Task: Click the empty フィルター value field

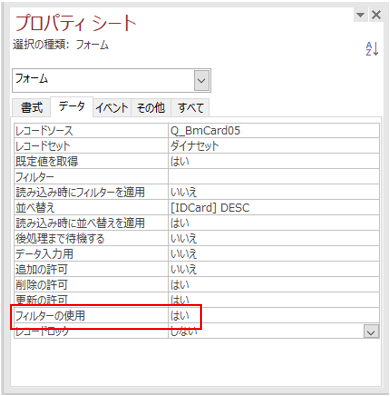Action: click(x=274, y=177)
